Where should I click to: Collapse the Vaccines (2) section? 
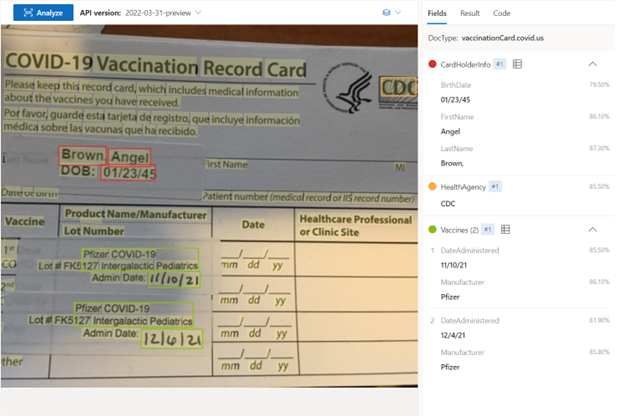[x=592, y=229]
